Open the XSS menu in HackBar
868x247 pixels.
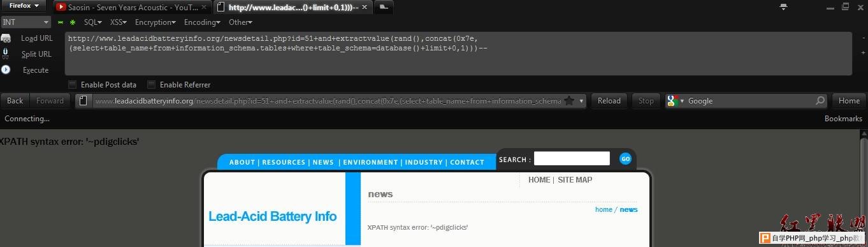119,22
